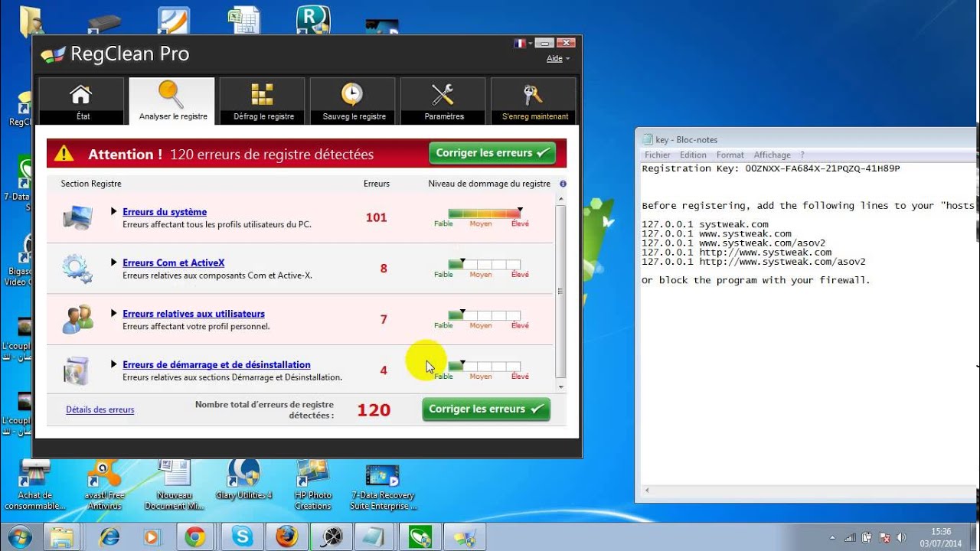The height and width of the screenshot is (551, 980).
Task: Open Détails des erreurs link
Action: 100,409
